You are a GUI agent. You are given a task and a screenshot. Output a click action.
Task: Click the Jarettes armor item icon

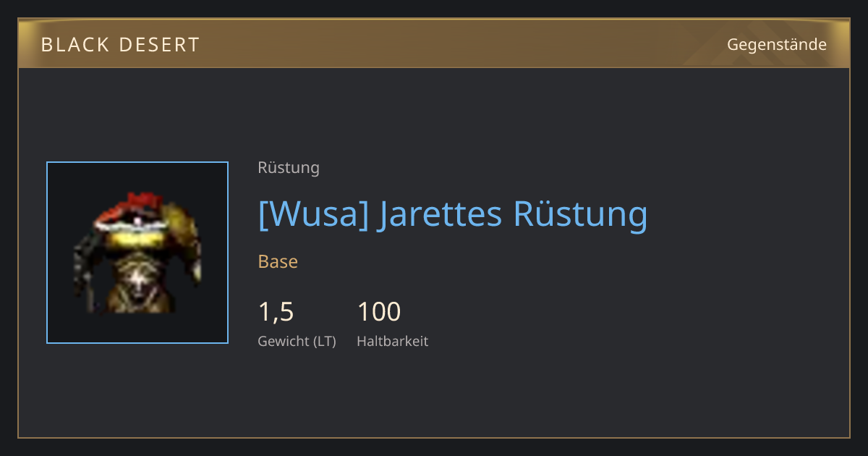click(x=137, y=253)
